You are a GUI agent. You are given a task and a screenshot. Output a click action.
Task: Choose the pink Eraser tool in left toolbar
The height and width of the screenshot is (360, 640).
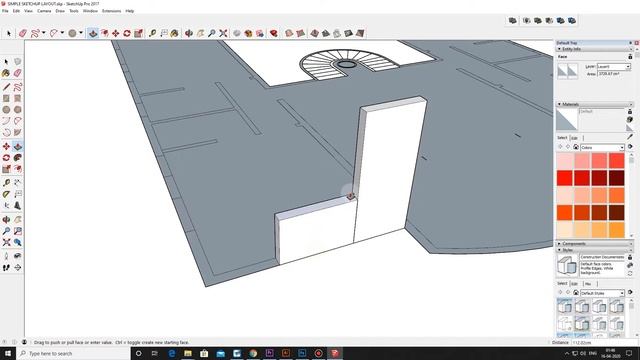click(x=18, y=73)
